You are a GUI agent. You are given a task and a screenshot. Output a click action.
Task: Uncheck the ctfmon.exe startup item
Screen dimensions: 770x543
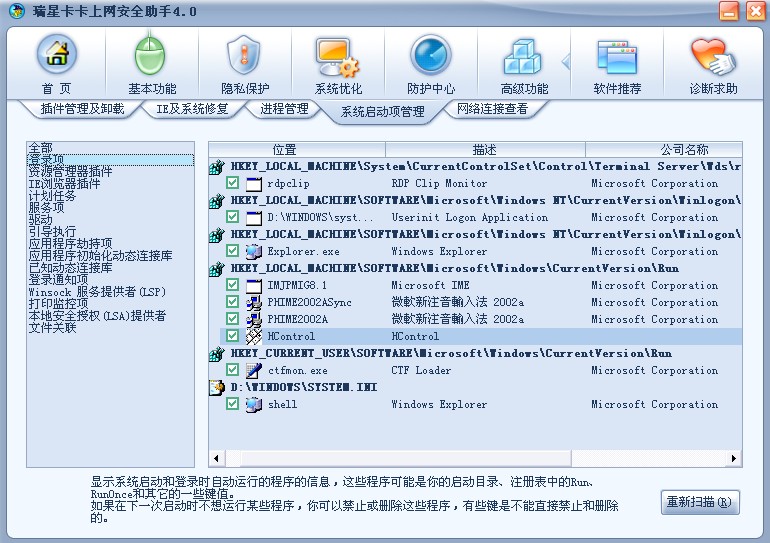pos(233,370)
